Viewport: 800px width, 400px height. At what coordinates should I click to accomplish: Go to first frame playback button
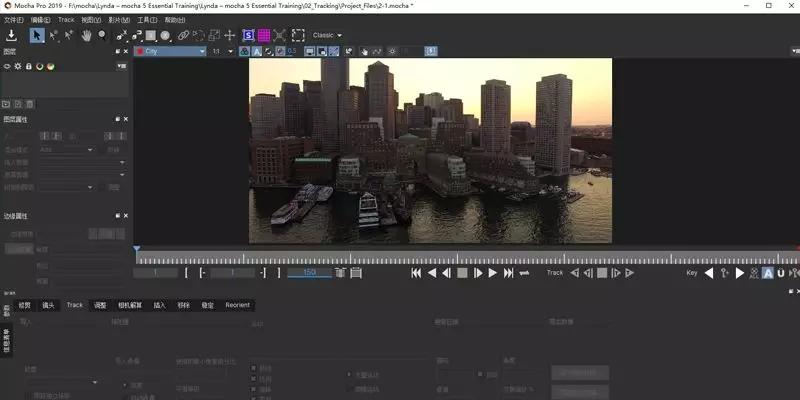(x=416, y=273)
